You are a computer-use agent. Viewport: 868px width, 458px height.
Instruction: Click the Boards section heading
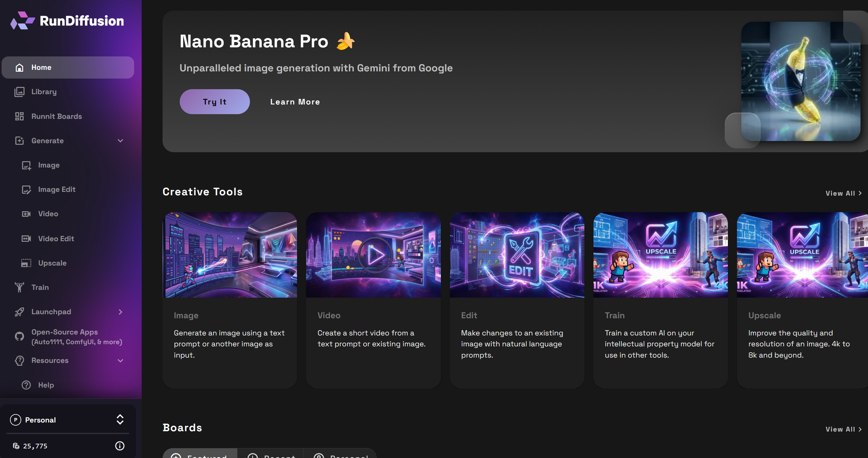tap(182, 428)
